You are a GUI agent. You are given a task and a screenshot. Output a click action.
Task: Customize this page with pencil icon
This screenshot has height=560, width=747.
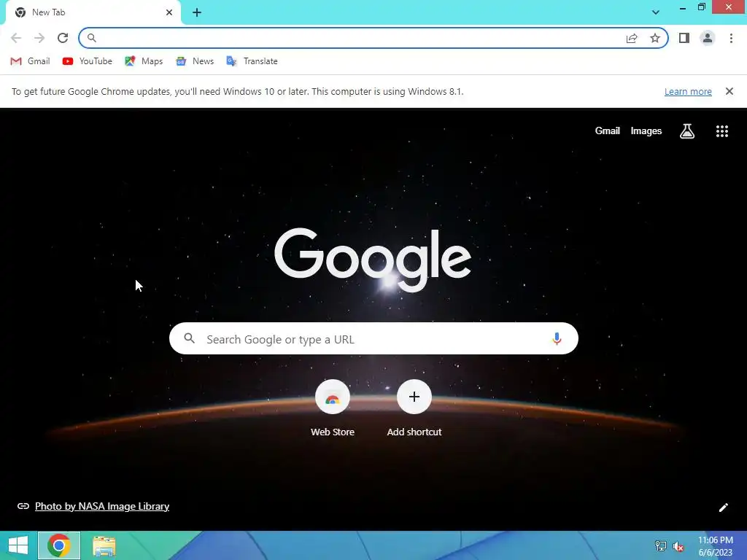point(723,507)
